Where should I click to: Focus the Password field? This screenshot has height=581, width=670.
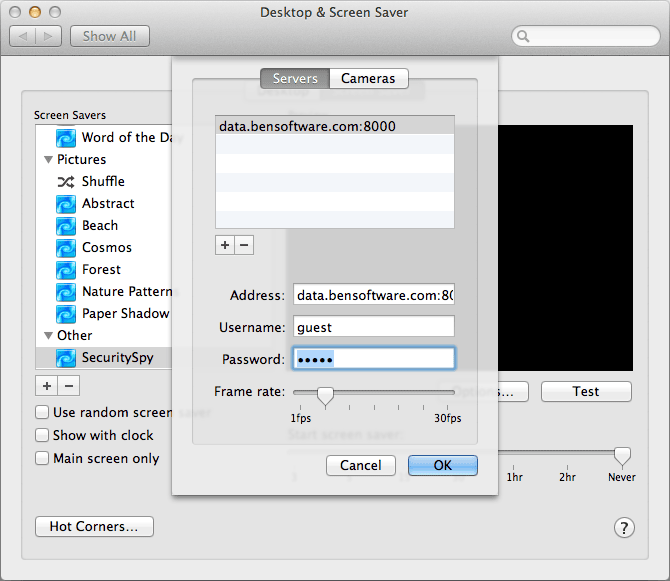(373, 358)
